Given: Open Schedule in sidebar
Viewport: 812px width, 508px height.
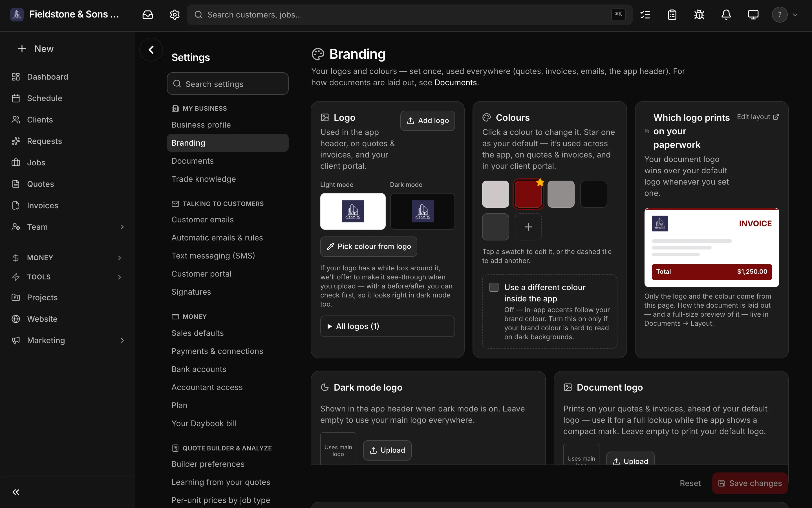Looking at the screenshot, I should [67, 98].
